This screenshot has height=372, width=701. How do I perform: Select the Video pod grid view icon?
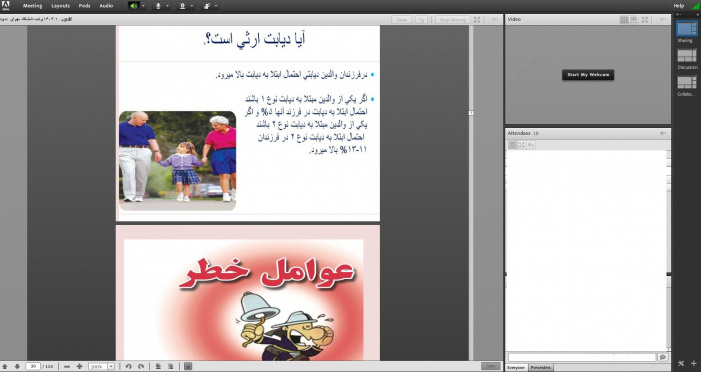click(x=624, y=20)
